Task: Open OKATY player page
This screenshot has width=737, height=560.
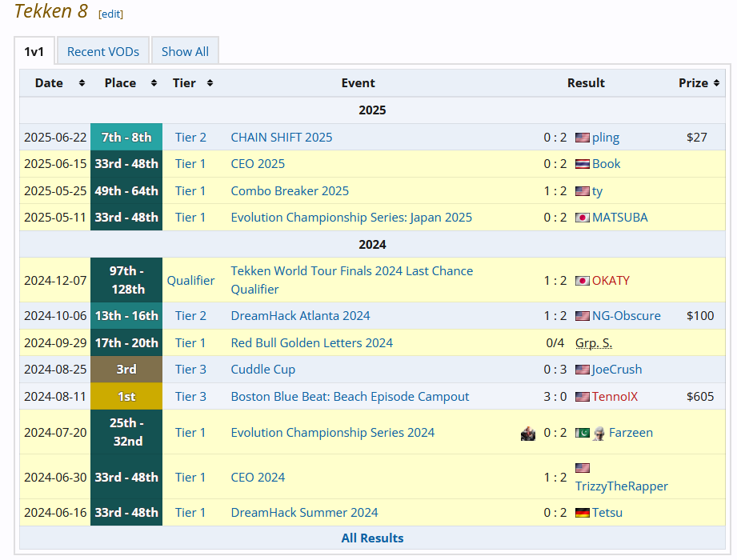Action: coord(611,281)
